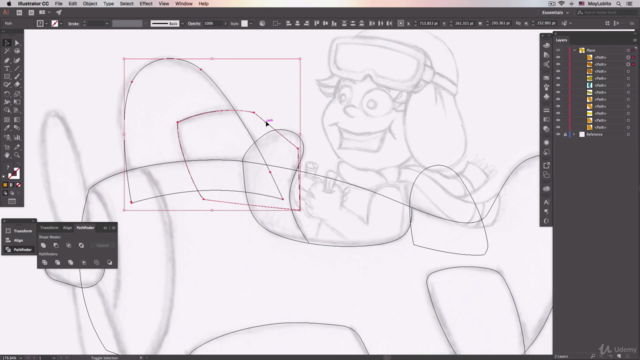Image resolution: width=640 pixels, height=360 pixels.
Task: Switch to the Align tab
Action: point(67,228)
